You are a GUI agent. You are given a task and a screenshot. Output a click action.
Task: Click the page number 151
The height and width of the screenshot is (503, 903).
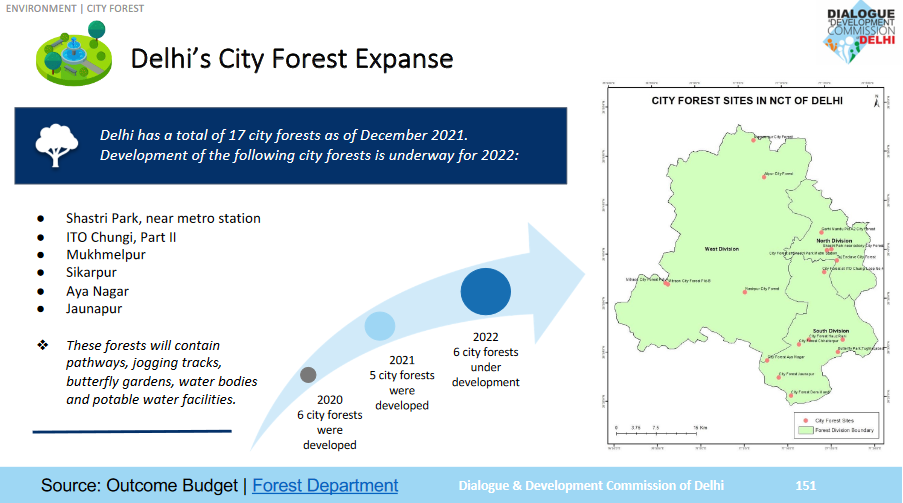click(x=806, y=486)
